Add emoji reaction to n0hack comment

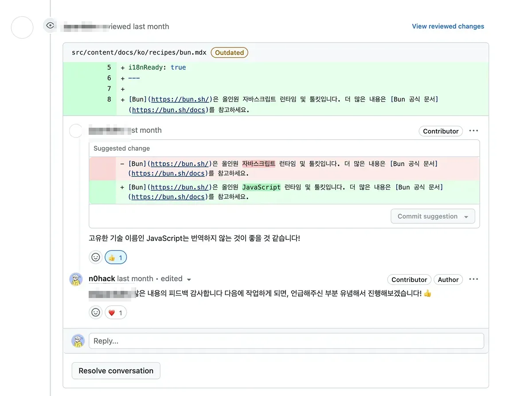[95, 313]
